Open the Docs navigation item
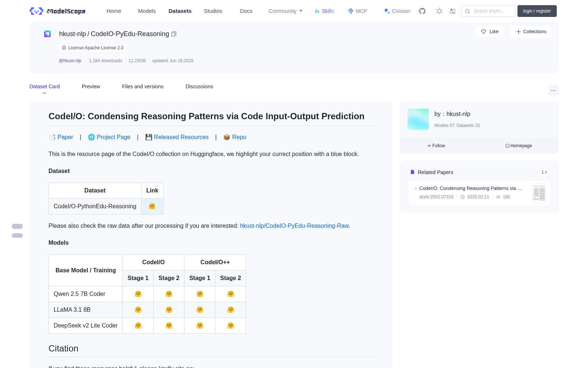The width and height of the screenshot is (588, 368). click(246, 11)
